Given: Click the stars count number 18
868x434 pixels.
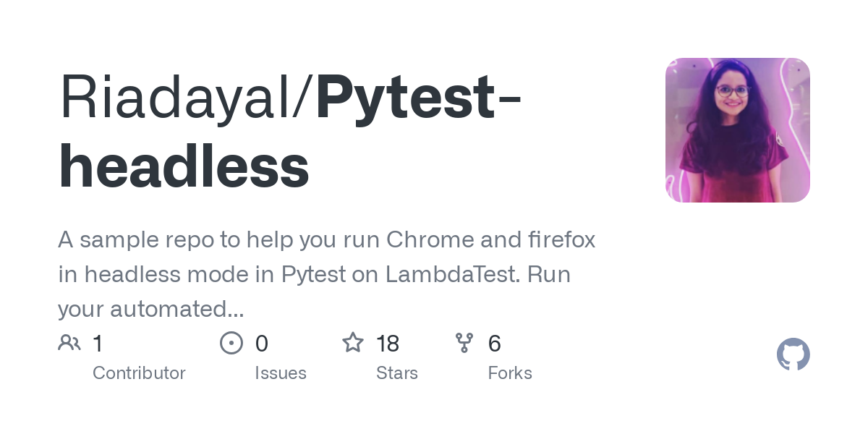Looking at the screenshot, I should (x=388, y=344).
